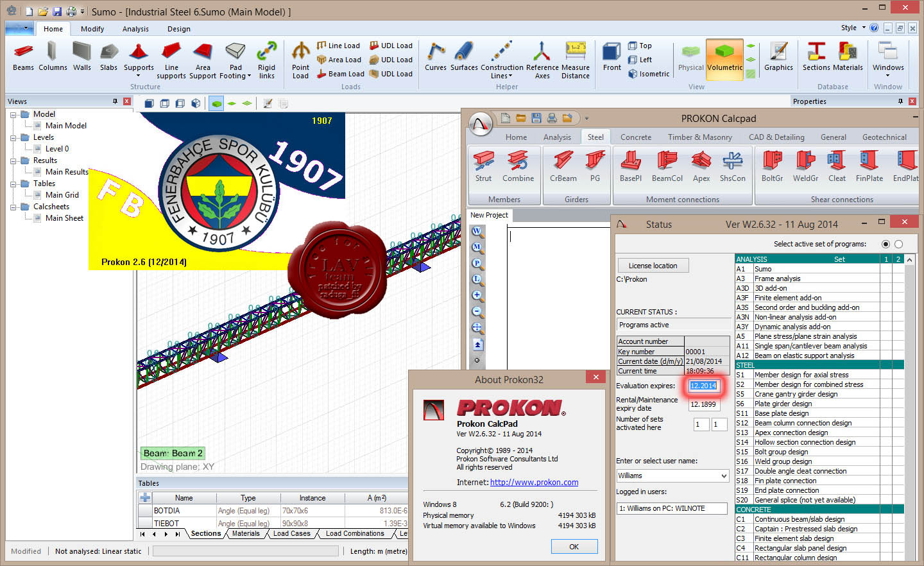Switch to Isometric view
The image size is (924, 566).
(x=648, y=74)
